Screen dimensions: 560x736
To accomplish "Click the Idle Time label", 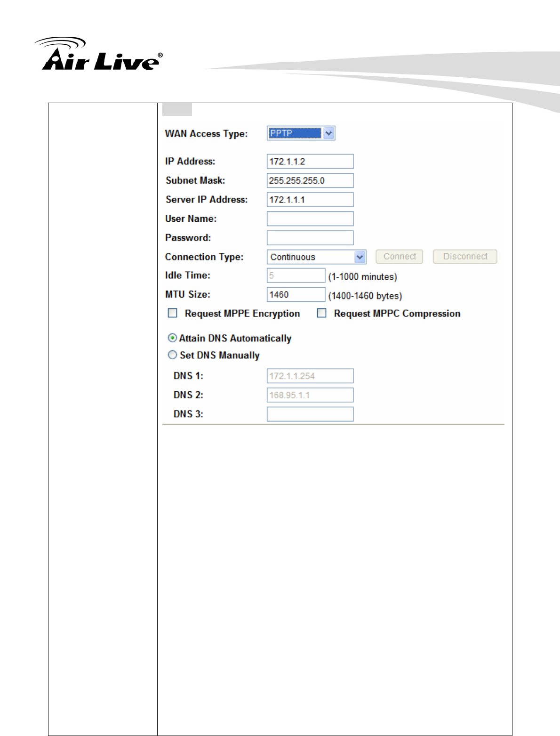I will point(188,275).
